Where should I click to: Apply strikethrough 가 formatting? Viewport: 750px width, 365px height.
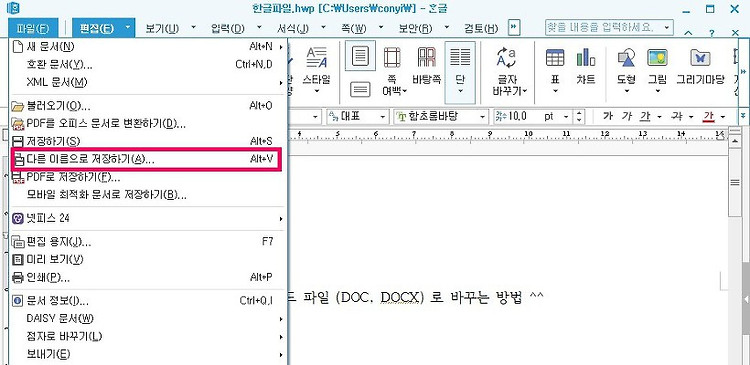point(677,116)
